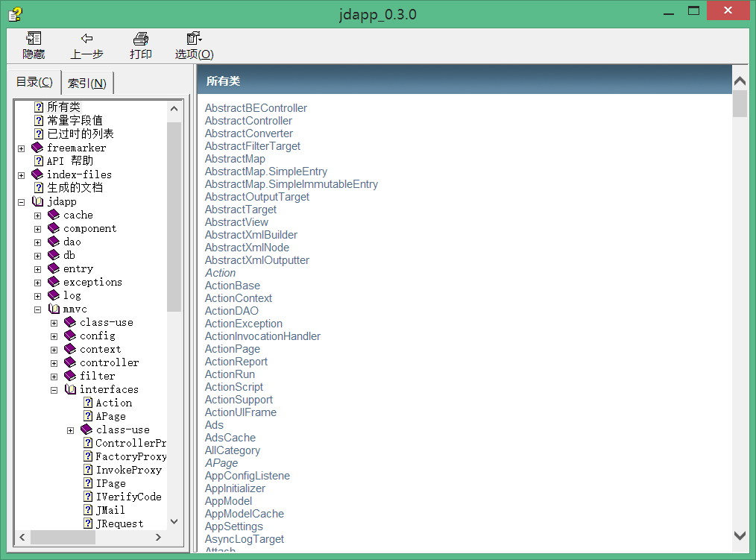Collapse the mmvc tree node

click(38, 309)
